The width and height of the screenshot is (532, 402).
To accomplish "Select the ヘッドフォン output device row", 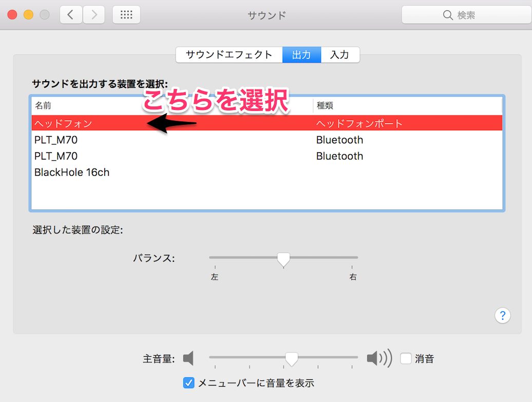I will [267, 123].
